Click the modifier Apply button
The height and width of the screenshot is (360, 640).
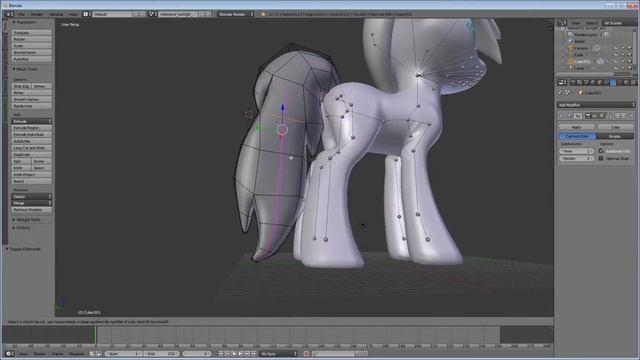coord(576,127)
